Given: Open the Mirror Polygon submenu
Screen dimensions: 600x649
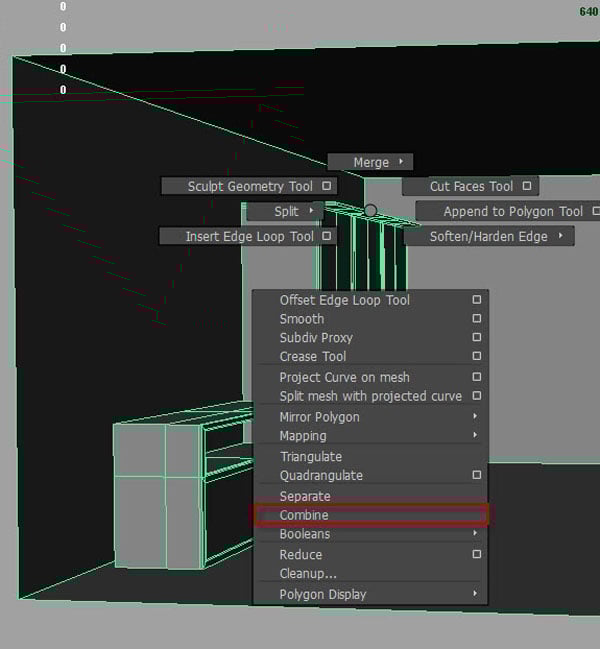Looking at the screenshot, I should (x=368, y=417).
